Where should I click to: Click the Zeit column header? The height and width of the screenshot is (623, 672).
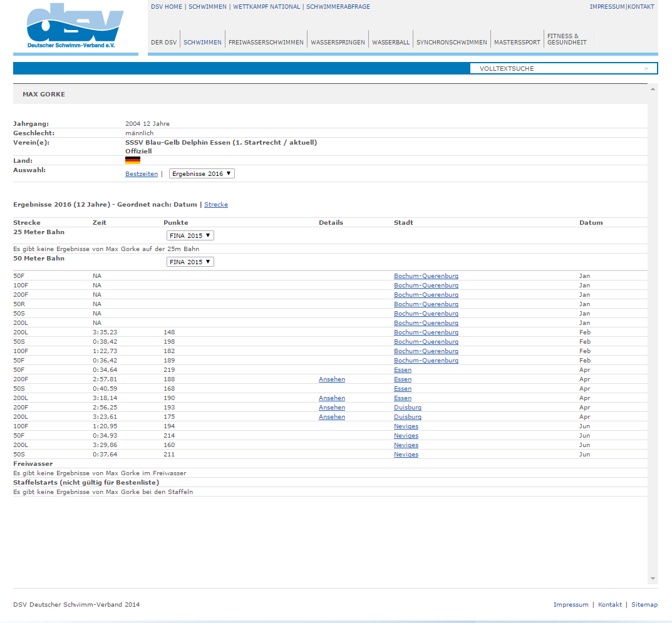(100, 223)
